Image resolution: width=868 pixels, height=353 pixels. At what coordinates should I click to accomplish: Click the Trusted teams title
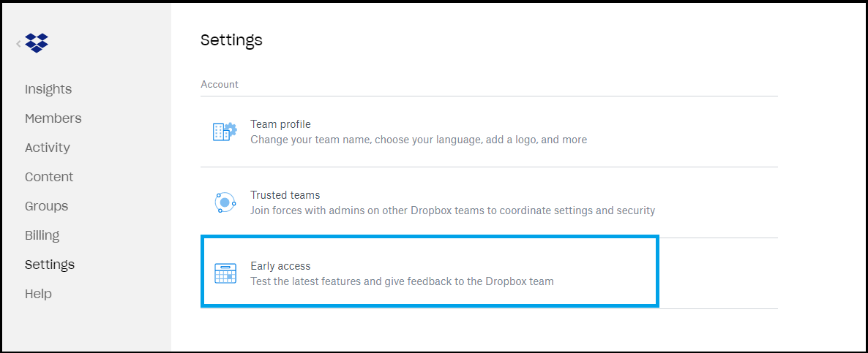(x=285, y=195)
